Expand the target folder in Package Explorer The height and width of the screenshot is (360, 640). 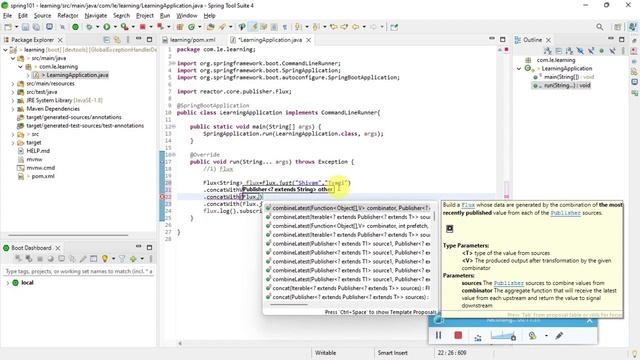[x=13, y=143]
